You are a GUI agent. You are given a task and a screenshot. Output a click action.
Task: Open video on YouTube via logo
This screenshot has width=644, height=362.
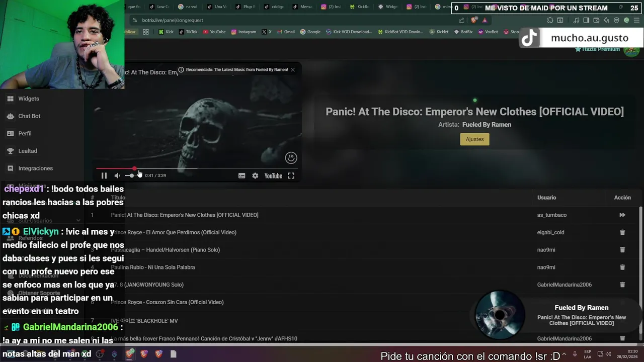(x=273, y=175)
